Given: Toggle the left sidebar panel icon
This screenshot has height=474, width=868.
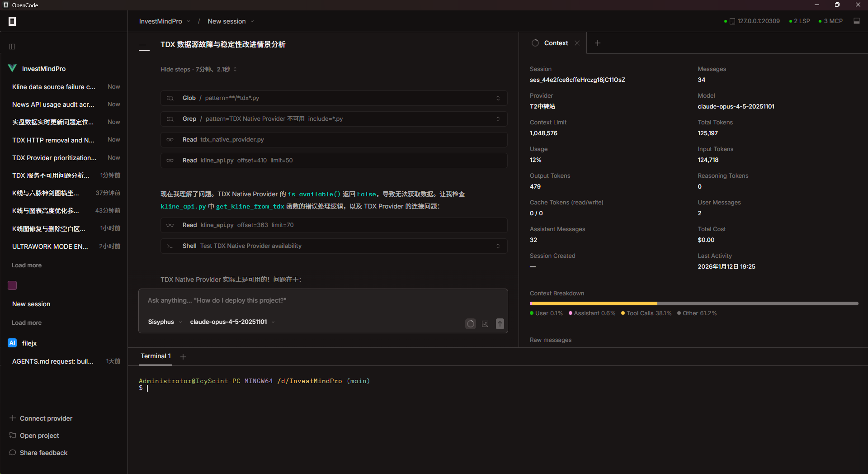Looking at the screenshot, I should (x=12, y=47).
